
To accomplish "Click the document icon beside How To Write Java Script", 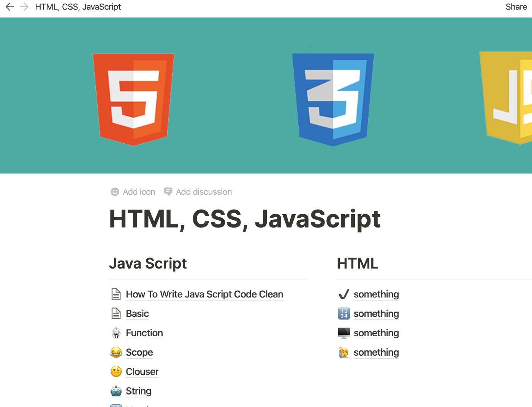I will coord(116,294).
